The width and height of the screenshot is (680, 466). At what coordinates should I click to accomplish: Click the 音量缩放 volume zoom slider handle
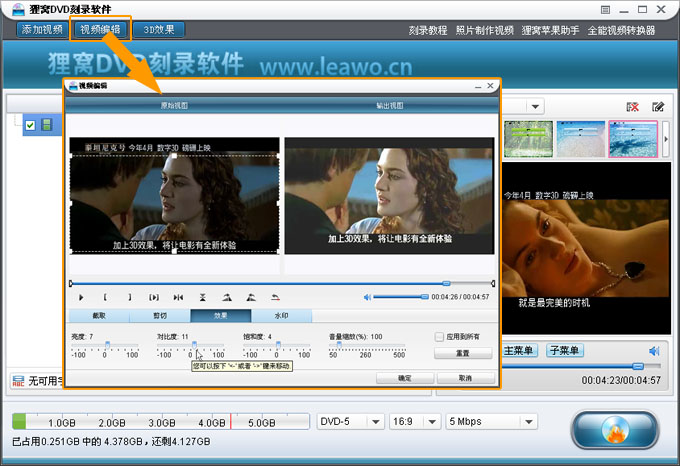pyautogui.click(x=339, y=345)
